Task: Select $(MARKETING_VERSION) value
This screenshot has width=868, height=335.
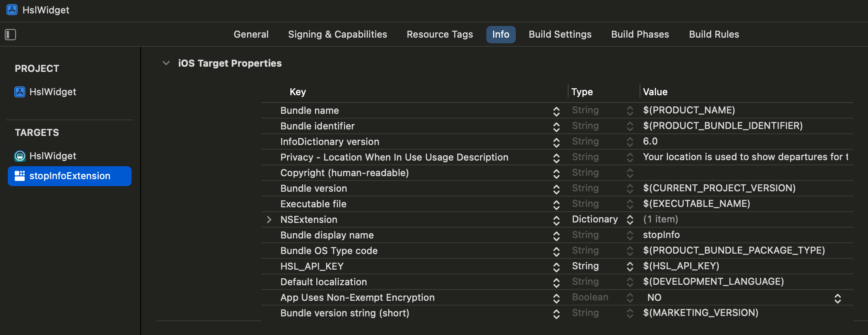Action: (701, 313)
